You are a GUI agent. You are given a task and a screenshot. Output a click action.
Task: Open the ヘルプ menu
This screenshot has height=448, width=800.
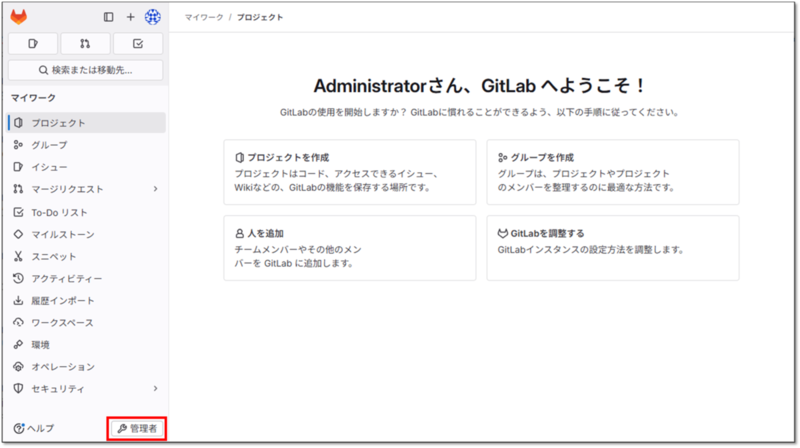coord(34,429)
